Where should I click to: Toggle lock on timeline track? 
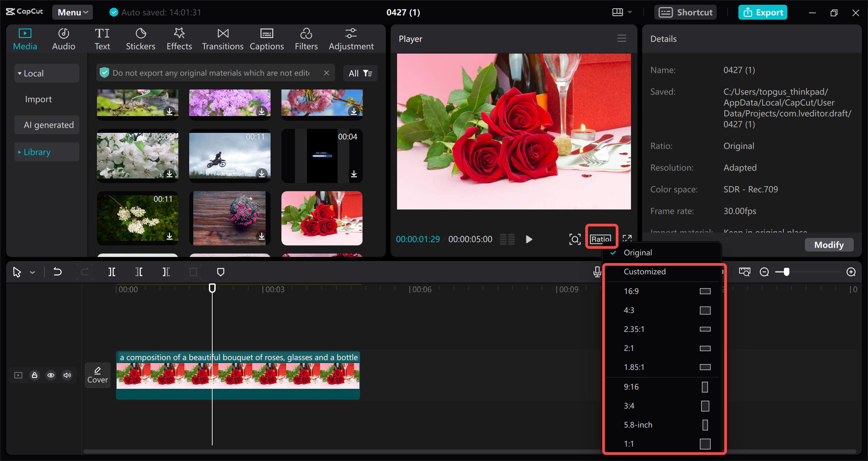tap(35, 375)
